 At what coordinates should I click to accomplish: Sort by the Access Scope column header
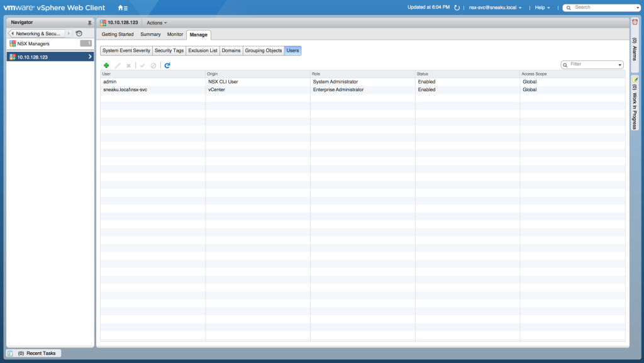[572, 74]
